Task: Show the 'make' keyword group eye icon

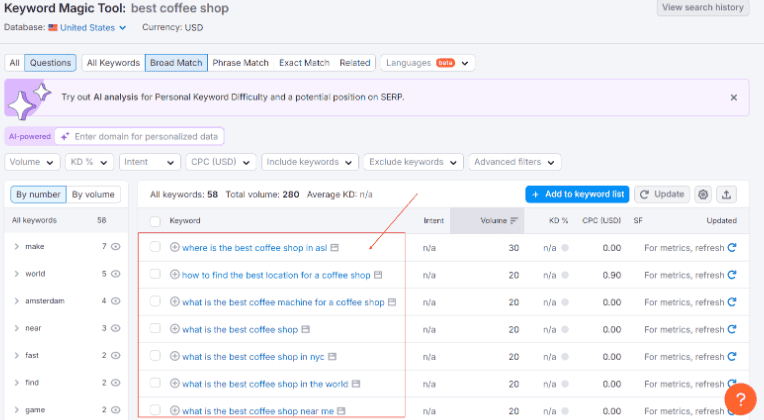Action: point(116,246)
